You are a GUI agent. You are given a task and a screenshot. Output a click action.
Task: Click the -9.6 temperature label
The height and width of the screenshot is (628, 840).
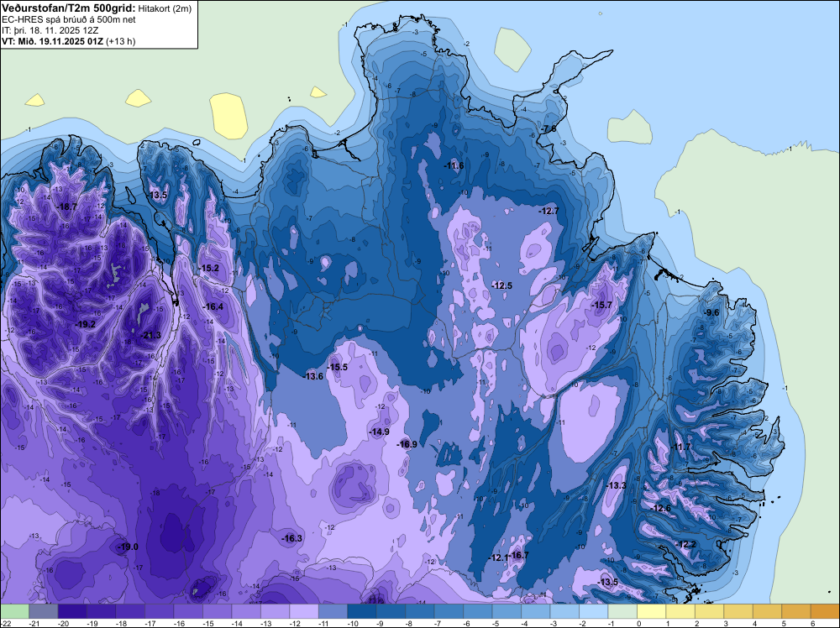(711, 312)
